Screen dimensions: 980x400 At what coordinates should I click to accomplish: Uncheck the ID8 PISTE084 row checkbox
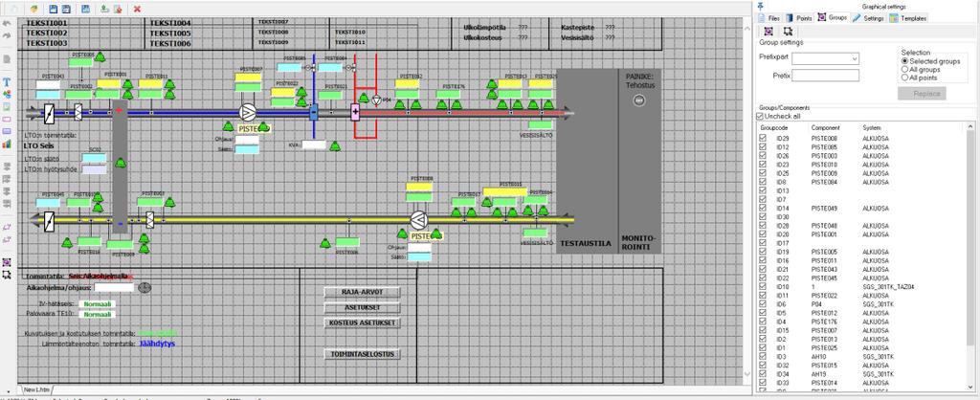(x=763, y=181)
